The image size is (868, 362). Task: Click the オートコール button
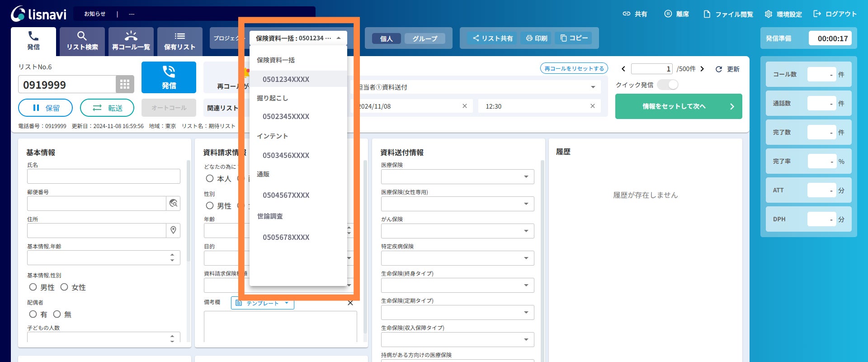pyautogui.click(x=169, y=108)
